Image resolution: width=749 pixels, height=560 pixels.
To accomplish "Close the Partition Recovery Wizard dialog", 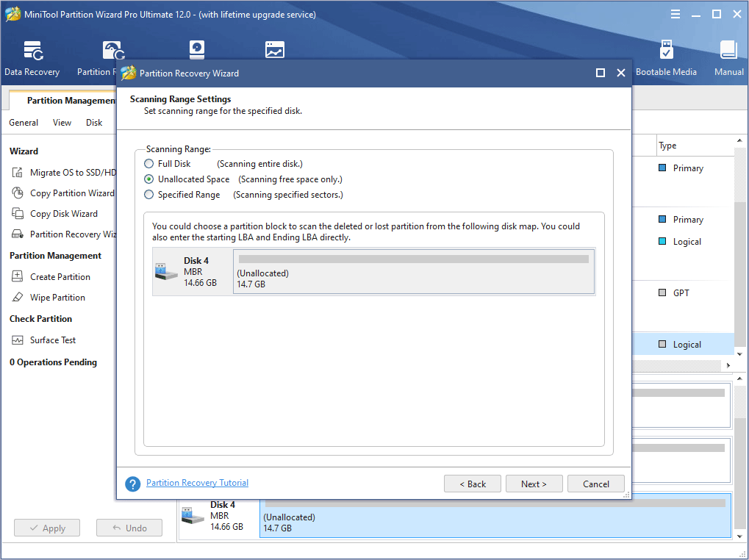I will click(621, 73).
